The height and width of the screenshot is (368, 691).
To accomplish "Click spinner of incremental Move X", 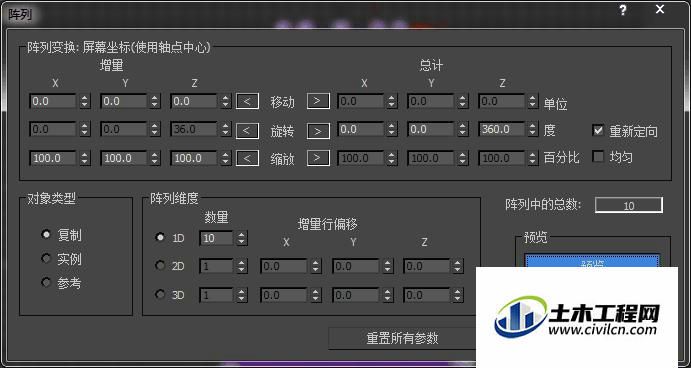I will pos(84,101).
